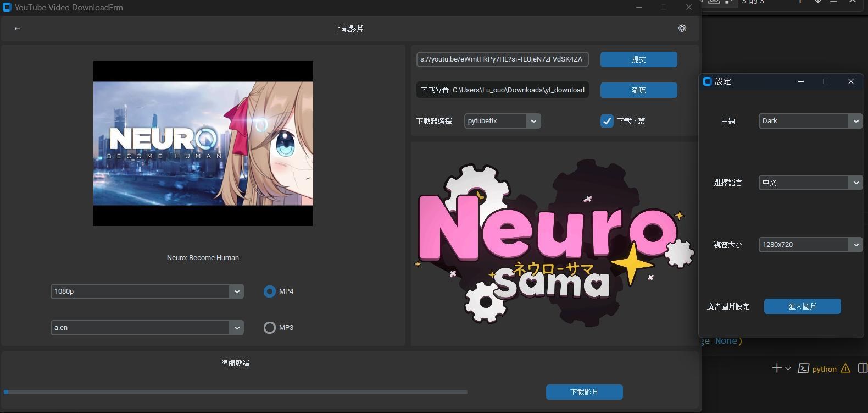Screen dimensions: 868x413
Task: Click the 下載位置 download path field
Action: 502,90
